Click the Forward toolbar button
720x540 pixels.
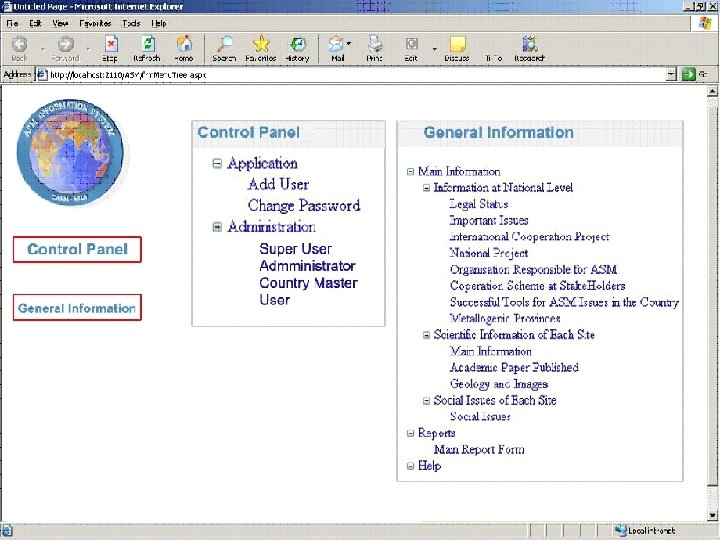pyautogui.click(x=65, y=49)
